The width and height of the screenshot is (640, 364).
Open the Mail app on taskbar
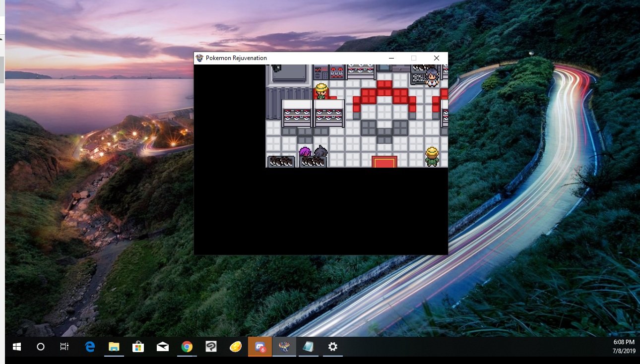click(x=162, y=347)
